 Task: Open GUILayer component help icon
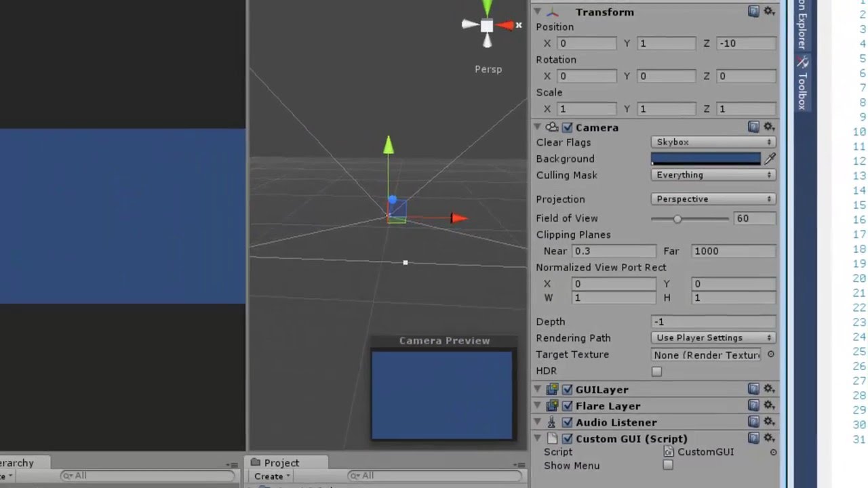click(x=753, y=389)
